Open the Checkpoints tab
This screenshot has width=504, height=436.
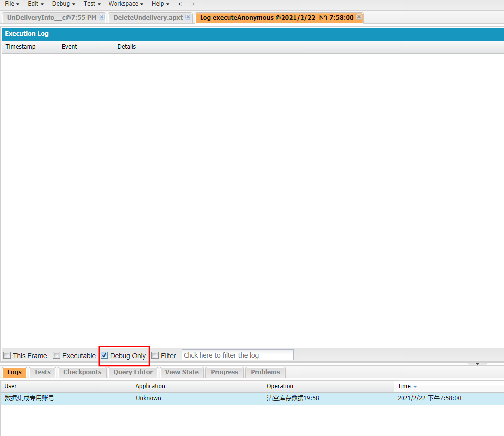[x=82, y=372]
